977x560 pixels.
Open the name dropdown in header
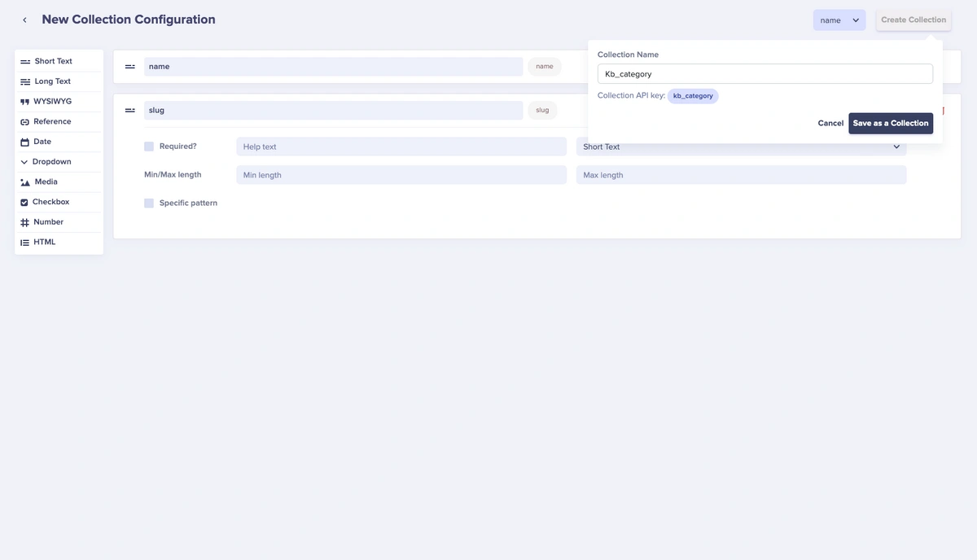[839, 20]
